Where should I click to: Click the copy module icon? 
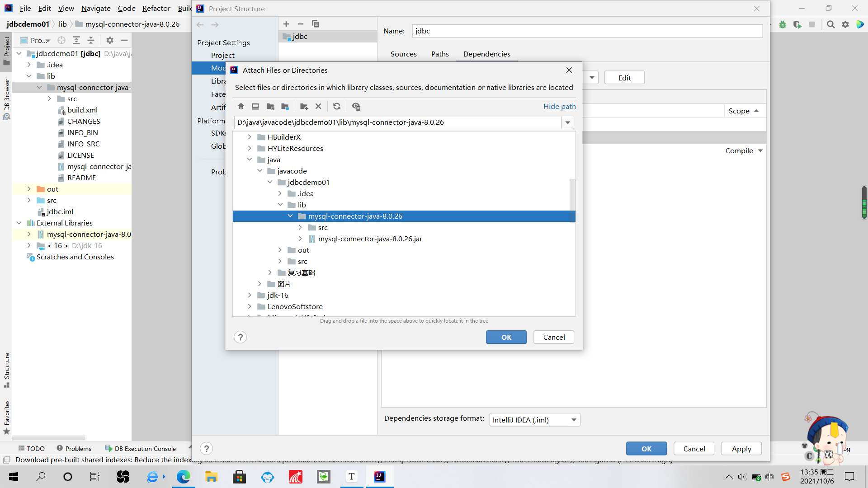[316, 24]
